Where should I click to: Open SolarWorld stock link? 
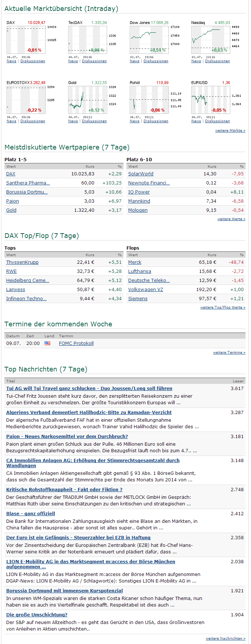point(141,174)
